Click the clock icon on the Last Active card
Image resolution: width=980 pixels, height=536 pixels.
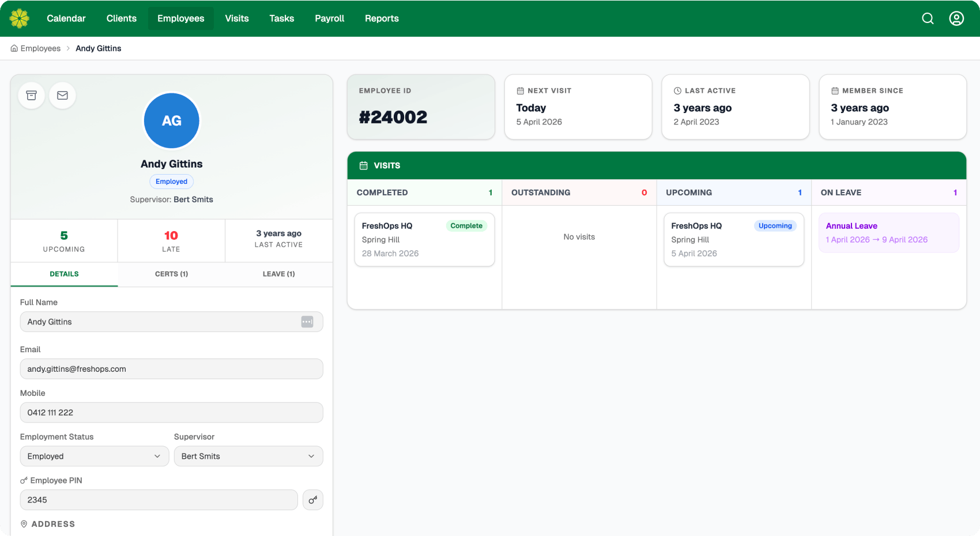677,90
